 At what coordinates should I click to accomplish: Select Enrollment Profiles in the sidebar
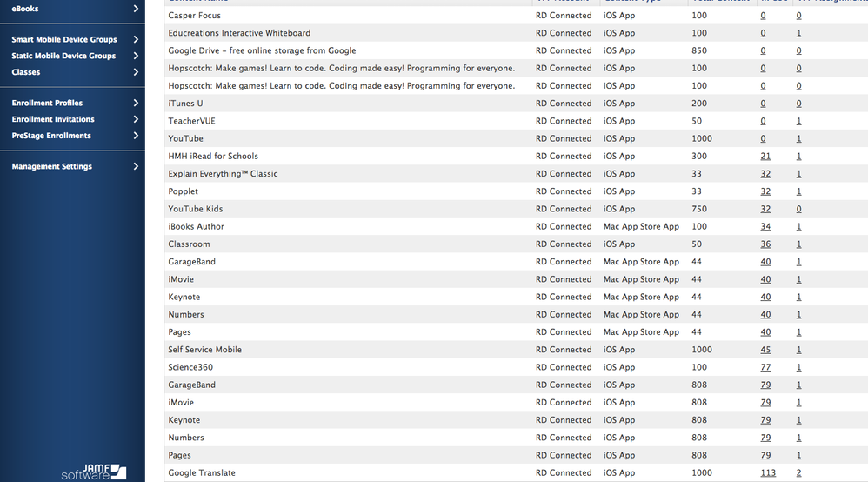(47, 103)
